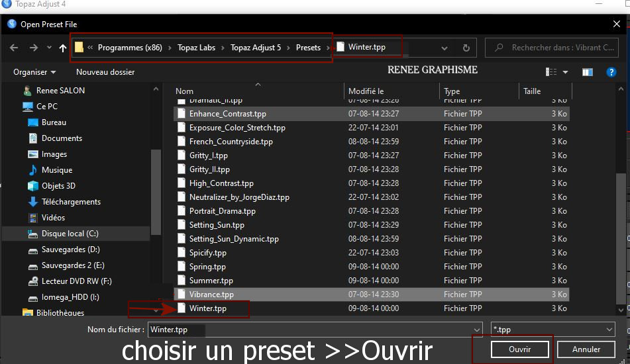Click Topaz Adjust 5 in the address path
Screen dimensions: 630x364
(x=256, y=48)
